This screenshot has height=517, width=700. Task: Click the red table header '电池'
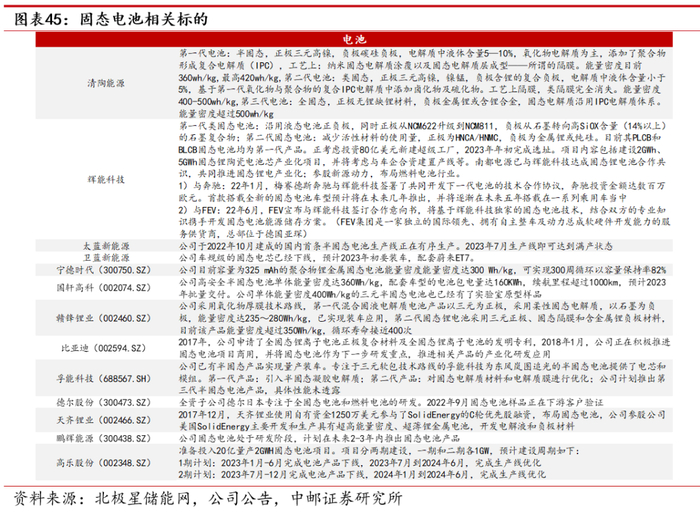[x=354, y=39]
